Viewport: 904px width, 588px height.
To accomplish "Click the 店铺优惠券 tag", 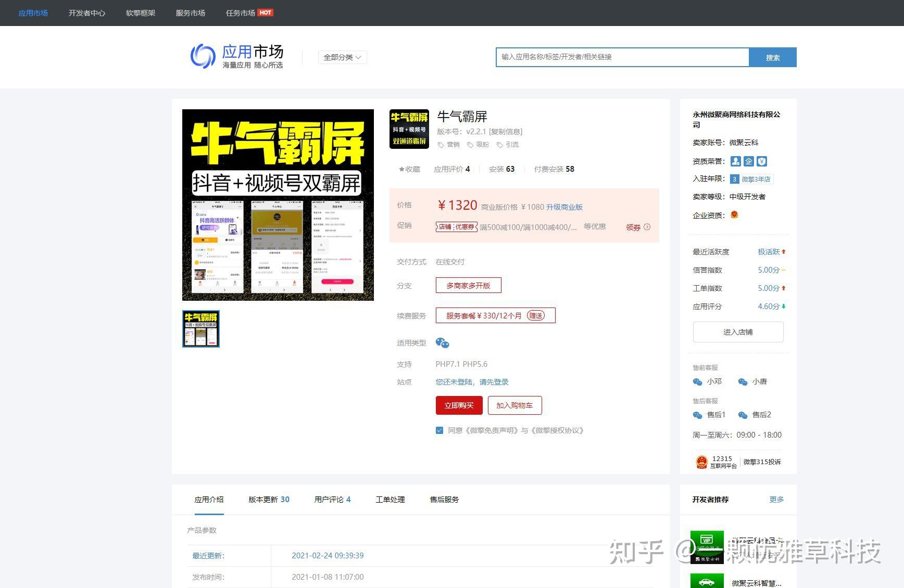I will pyautogui.click(x=457, y=227).
